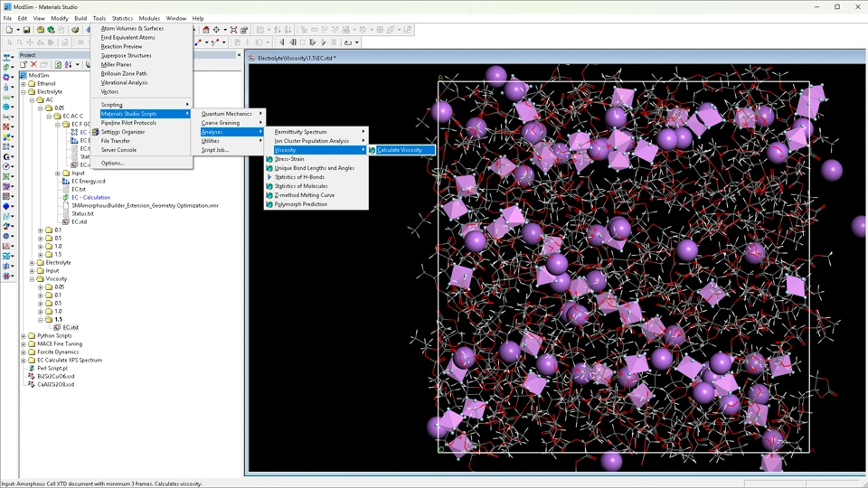This screenshot has height=488, width=868.
Task: Click the red Delete icon in Project panel
Action: [33, 64]
